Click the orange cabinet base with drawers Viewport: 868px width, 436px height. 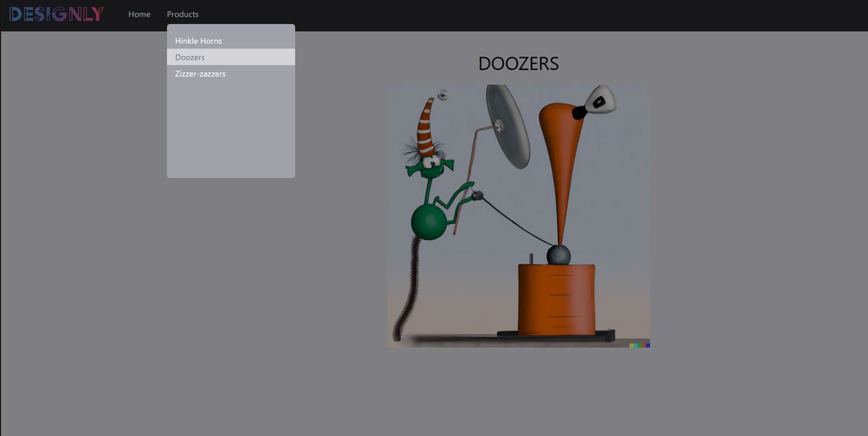[x=556, y=299]
